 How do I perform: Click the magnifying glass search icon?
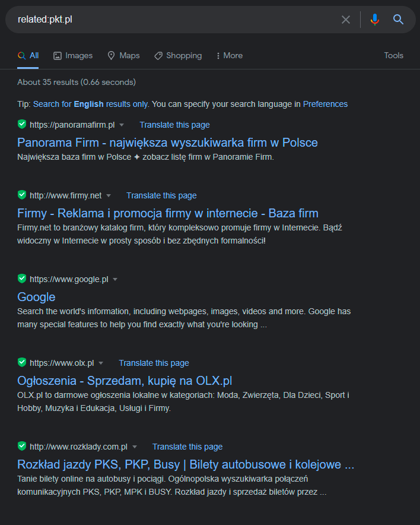tap(398, 20)
